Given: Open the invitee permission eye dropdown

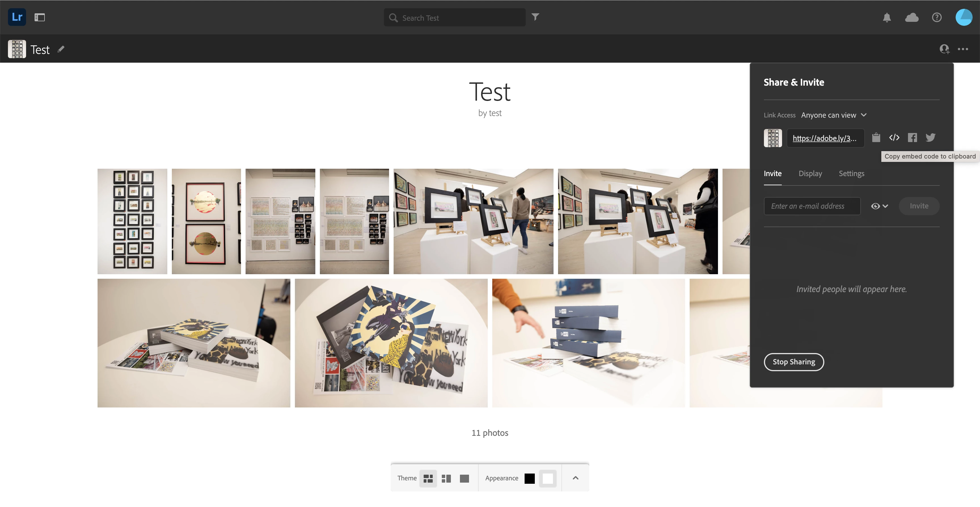Looking at the screenshot, I should click(x=879, y=206).
